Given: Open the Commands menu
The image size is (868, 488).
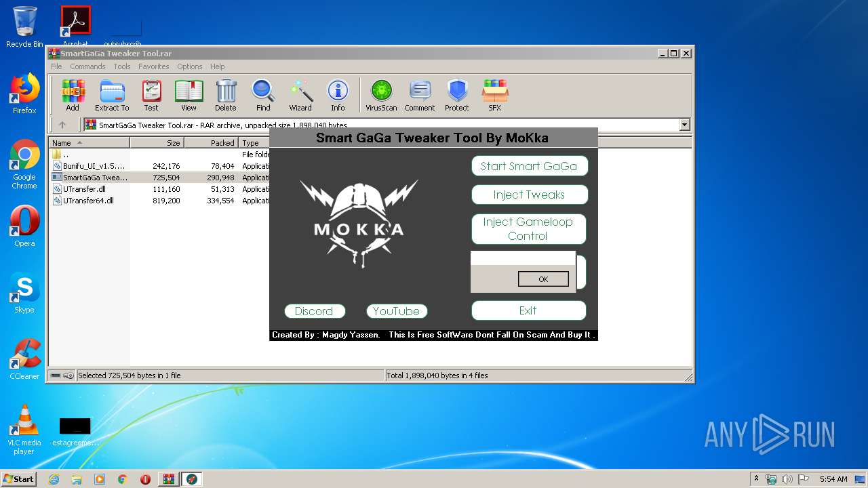Looking at the screenshot, I should tap(87, 66).
